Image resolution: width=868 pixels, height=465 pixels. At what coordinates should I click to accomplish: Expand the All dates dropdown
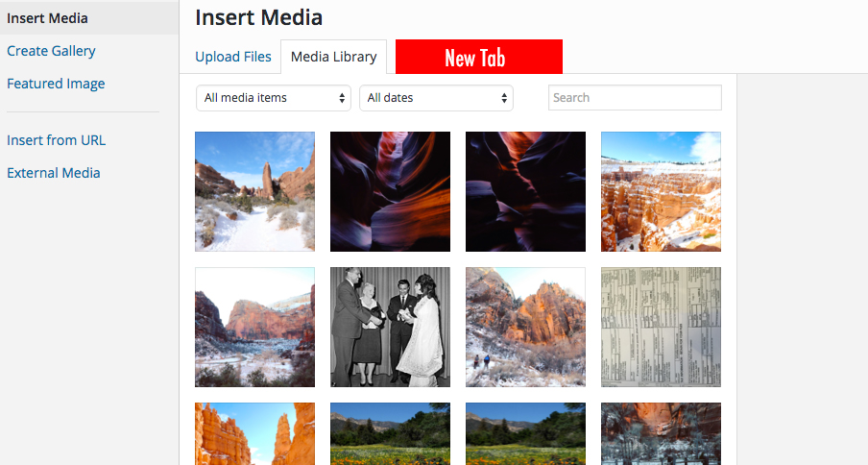click(436, 98)
